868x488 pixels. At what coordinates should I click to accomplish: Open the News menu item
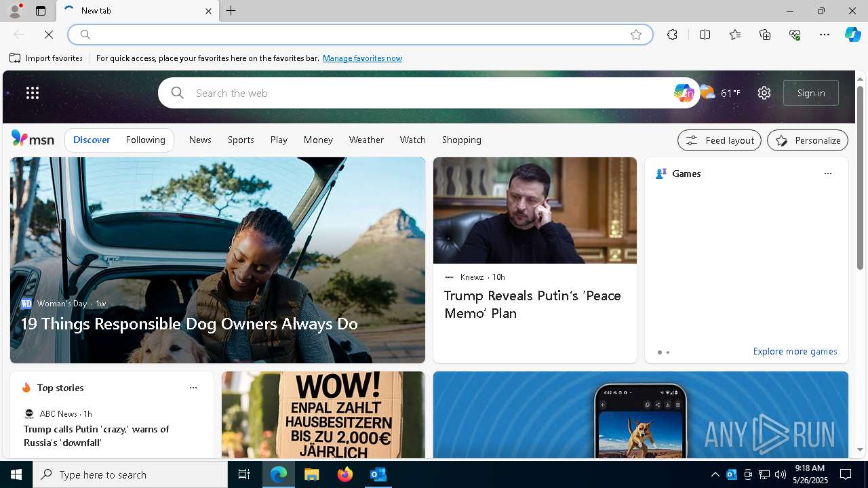click(200, 140)
